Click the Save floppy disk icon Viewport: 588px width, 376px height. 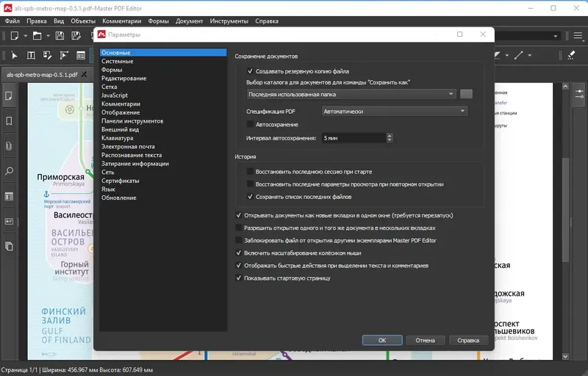60,35
